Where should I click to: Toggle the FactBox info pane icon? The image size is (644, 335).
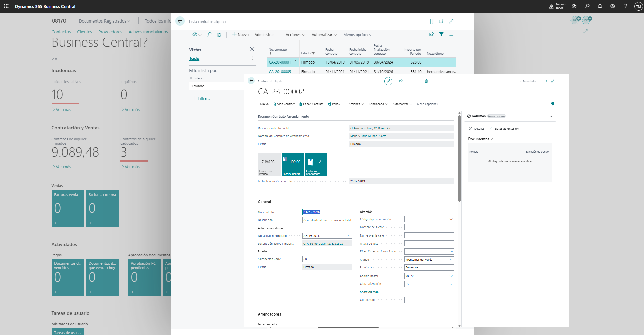click(553, 103)
